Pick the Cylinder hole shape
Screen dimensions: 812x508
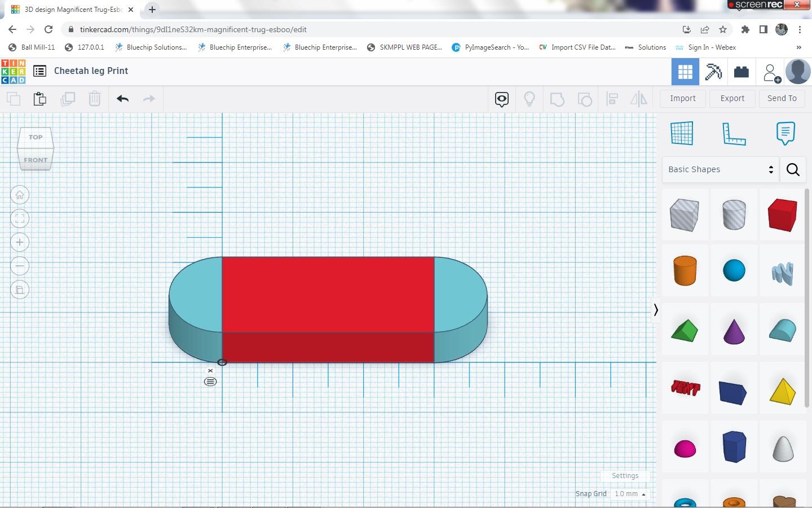734,214
